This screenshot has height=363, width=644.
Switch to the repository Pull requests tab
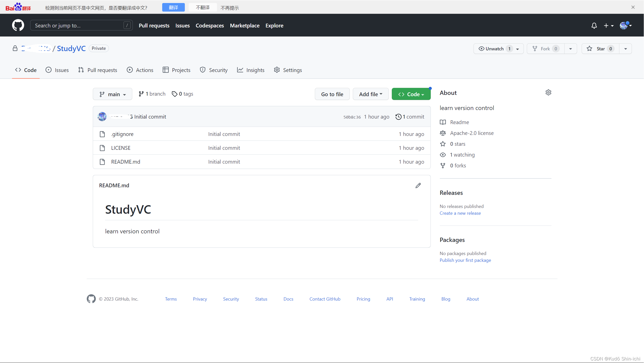[x=98, y=70]
